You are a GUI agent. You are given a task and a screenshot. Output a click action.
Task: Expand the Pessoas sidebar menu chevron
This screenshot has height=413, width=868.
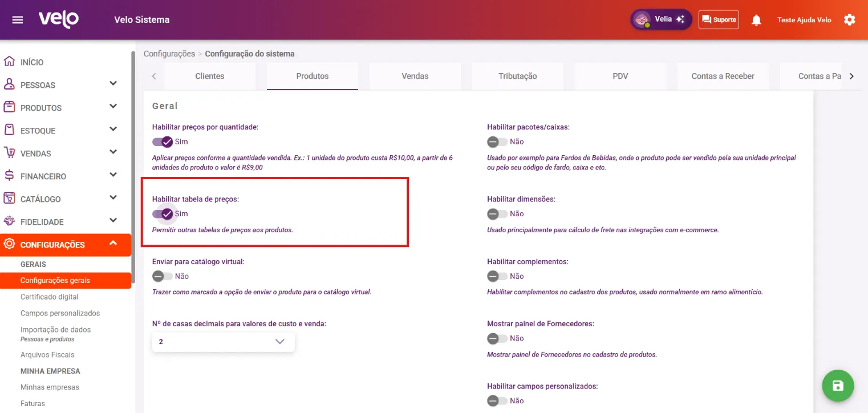(113, 84)
